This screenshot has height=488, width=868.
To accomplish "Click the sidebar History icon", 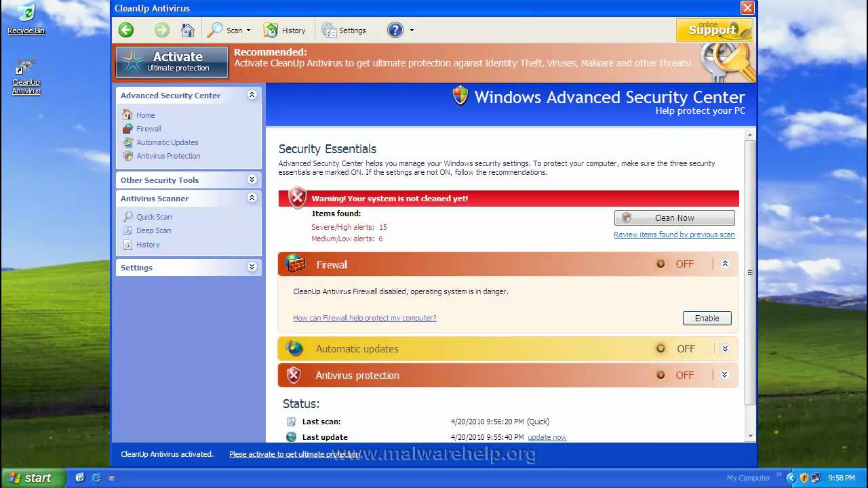I will point(127,245).
